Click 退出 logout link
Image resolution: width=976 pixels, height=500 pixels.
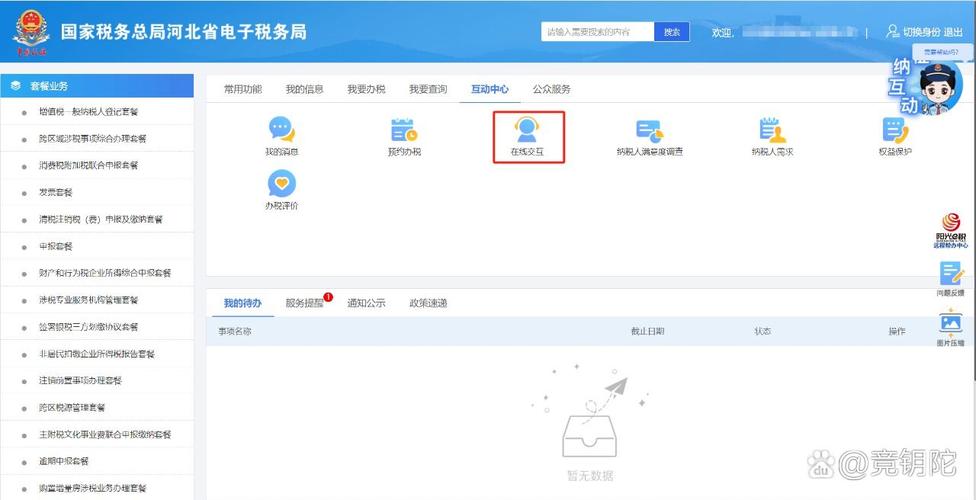pyautogui.click(x=953, y=32)
